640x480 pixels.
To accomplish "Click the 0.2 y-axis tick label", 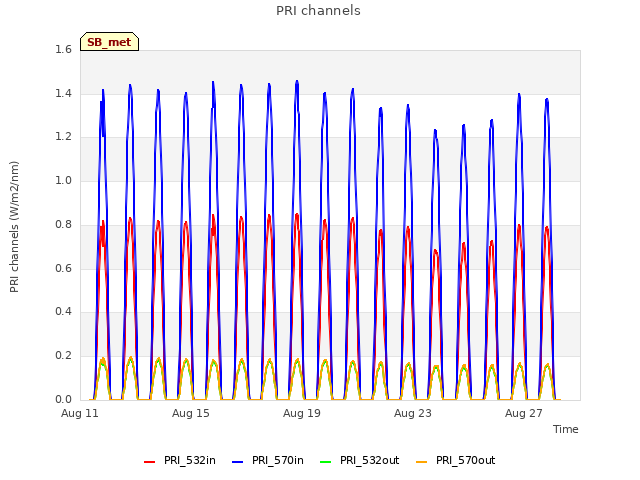I will click(x=63, y=356).
